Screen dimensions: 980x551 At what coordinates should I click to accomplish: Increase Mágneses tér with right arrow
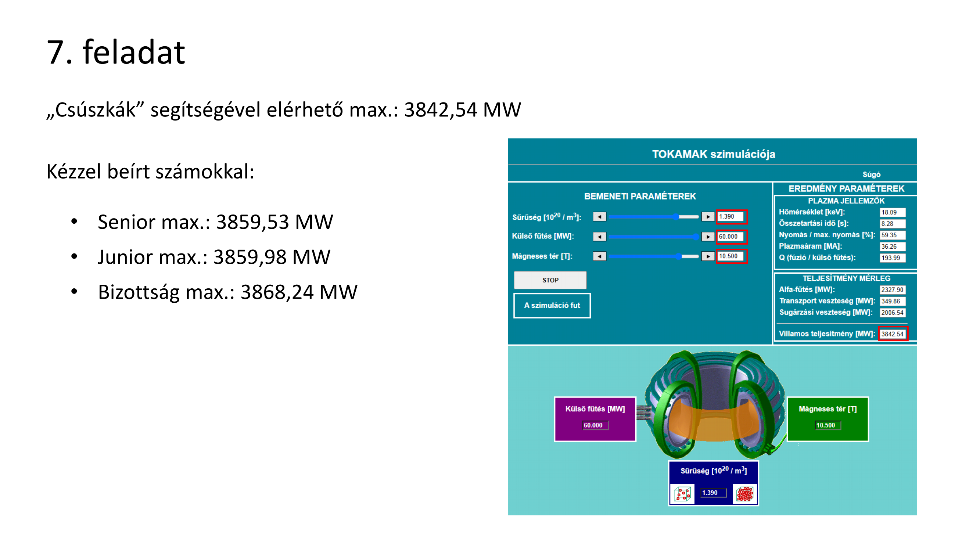(708, 256)
